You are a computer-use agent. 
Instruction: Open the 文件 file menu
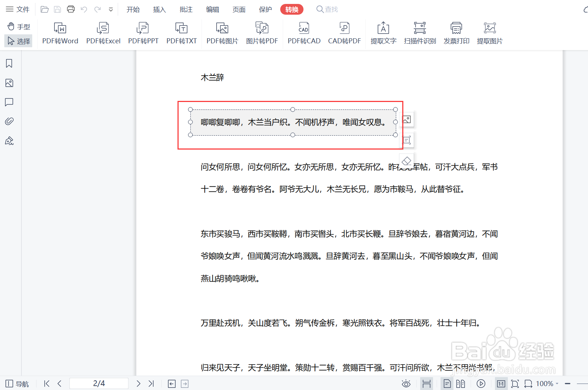pos(18,9)
